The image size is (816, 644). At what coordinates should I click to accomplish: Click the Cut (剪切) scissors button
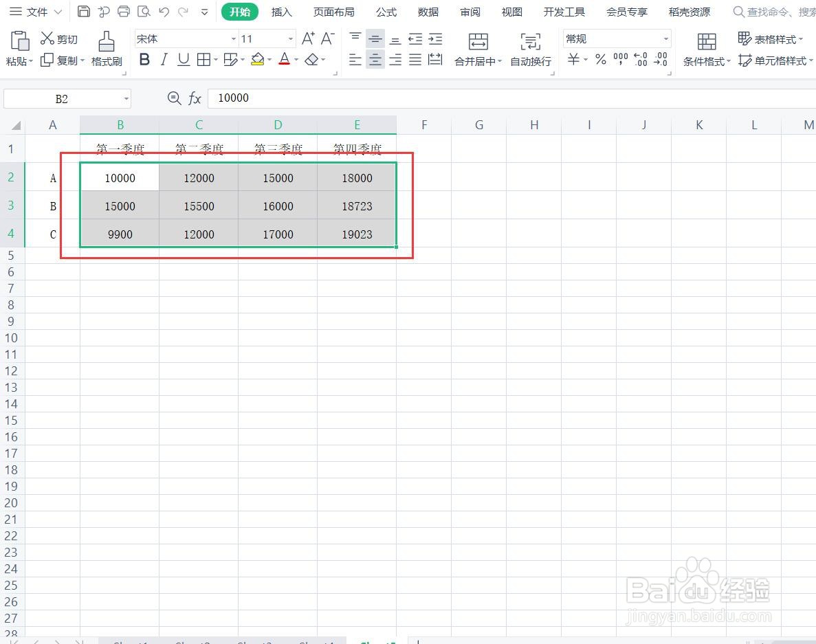click(x=59, y=39)
